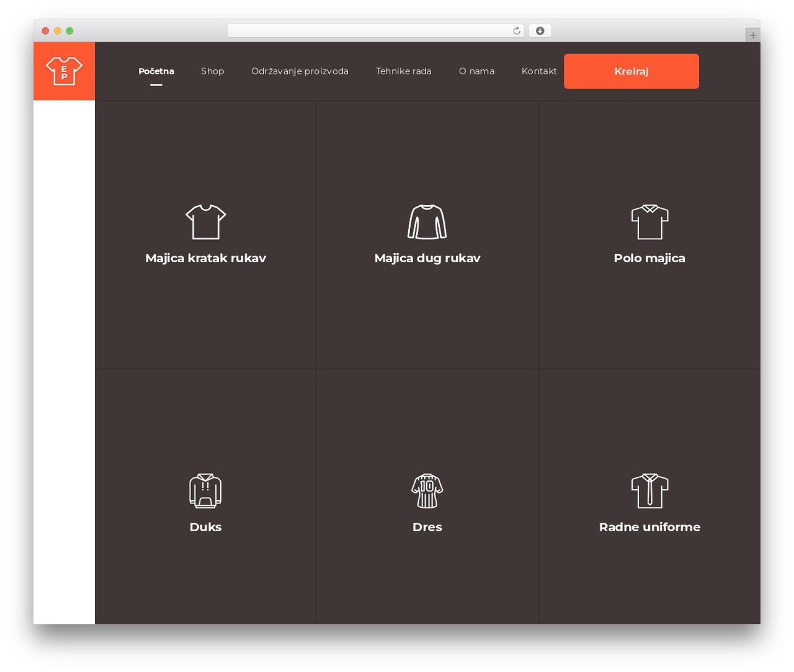The height and width of the screenshot is (672, 794).
Task: Select the long sleeve shirt icon
Action: tap(427, 222)
